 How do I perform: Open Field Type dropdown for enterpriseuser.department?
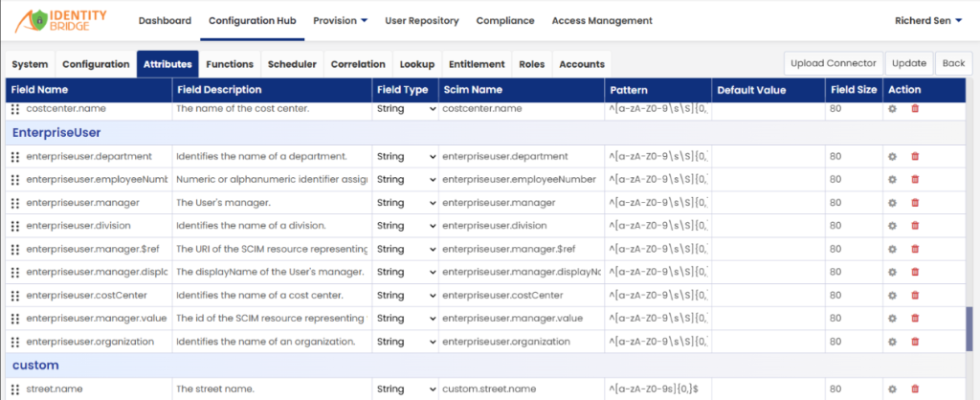pyautogui.click(x=406, y=156)
